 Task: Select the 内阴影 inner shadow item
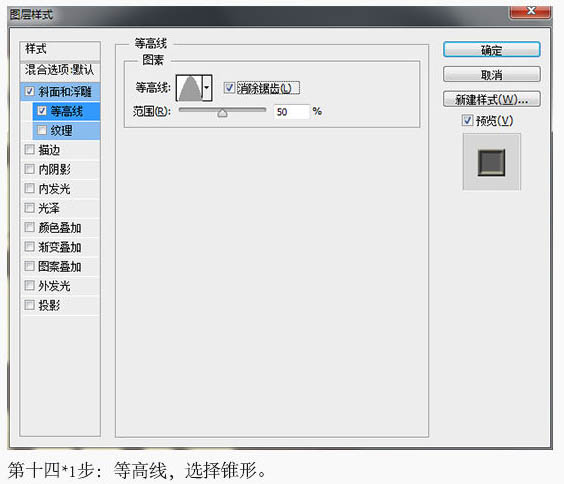60,169
